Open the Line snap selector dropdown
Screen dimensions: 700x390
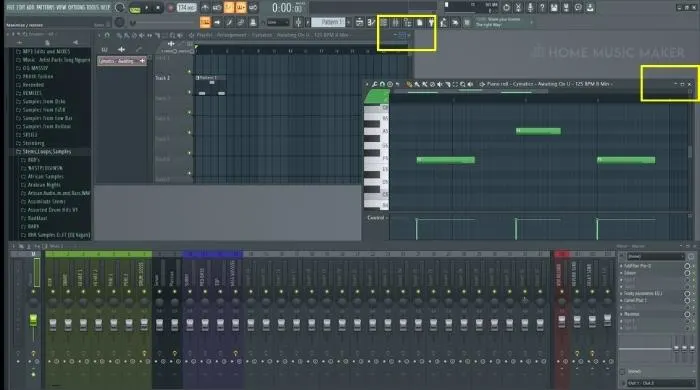tap(277, 22)
